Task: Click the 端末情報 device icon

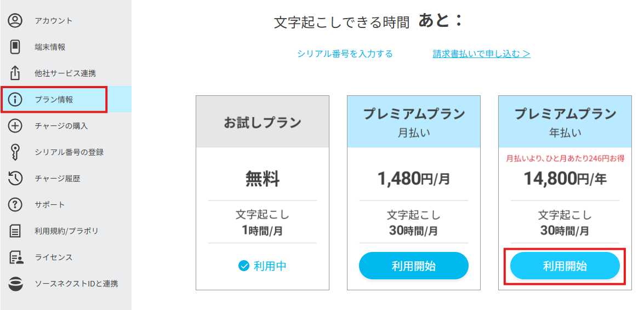Action: 15,47
